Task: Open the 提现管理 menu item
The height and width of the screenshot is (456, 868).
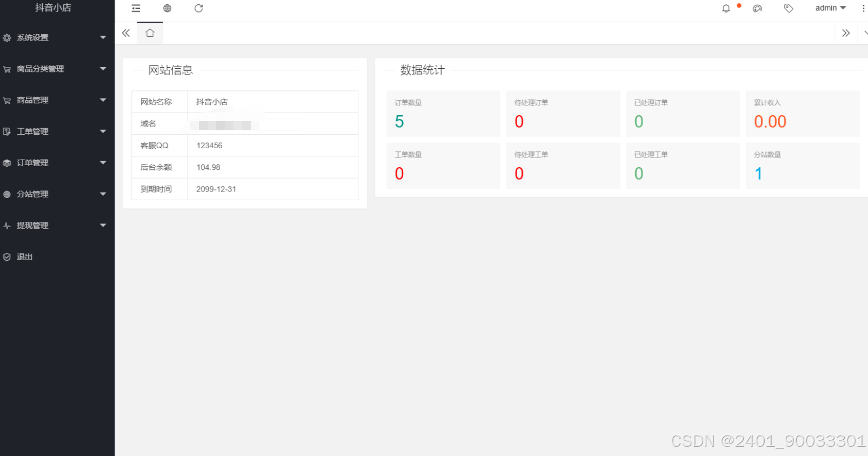Action: coord(57,226)
